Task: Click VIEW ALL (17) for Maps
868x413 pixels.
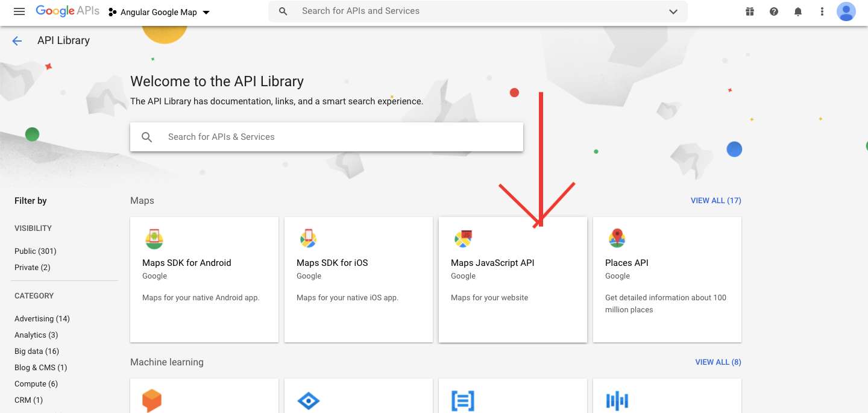Action: click(x=716, y=200)
